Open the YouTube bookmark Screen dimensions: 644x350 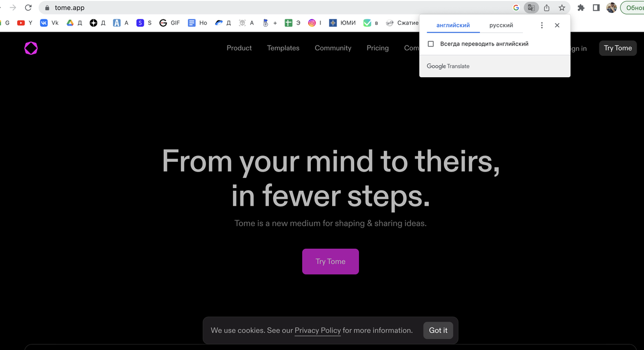point(25,23)
